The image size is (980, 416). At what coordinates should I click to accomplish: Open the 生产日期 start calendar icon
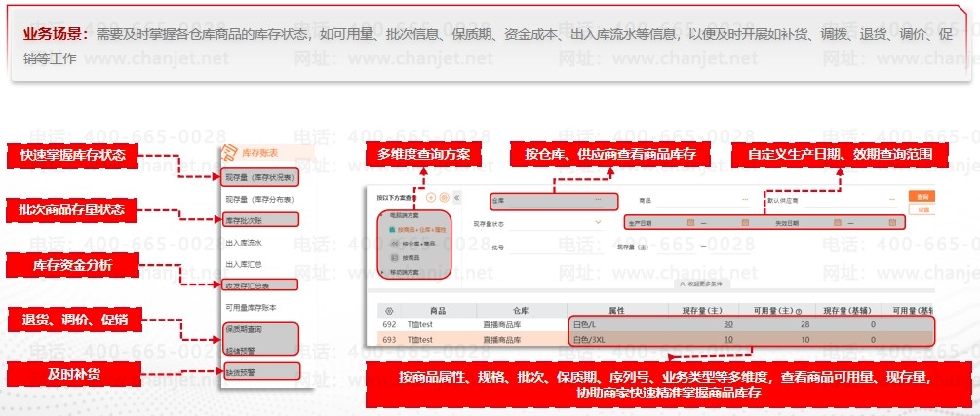(x=689, y=223)
